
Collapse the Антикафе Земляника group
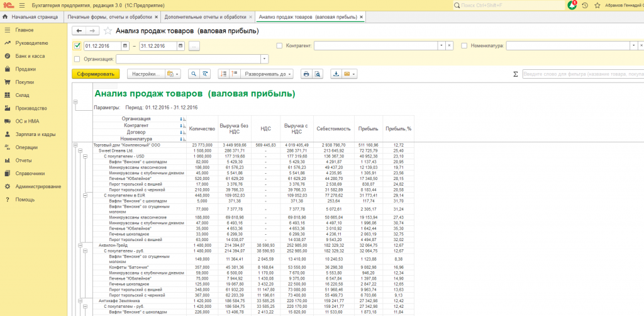80,301
